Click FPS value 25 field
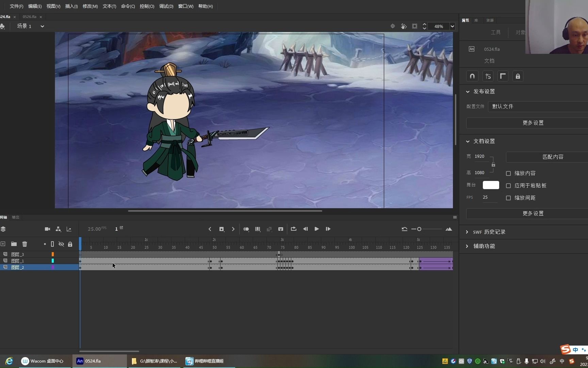 pyautogui.click(x=489, y=197)
